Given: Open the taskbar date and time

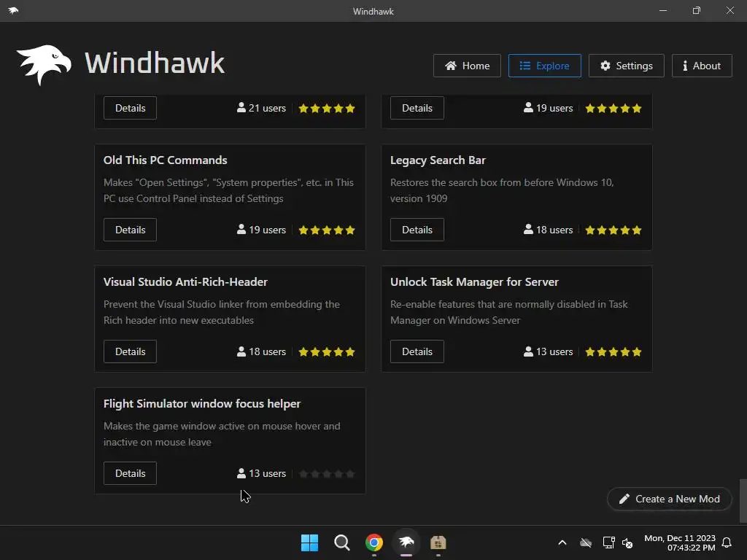Looking at the screenshot, I should click(x=680, y=542).
